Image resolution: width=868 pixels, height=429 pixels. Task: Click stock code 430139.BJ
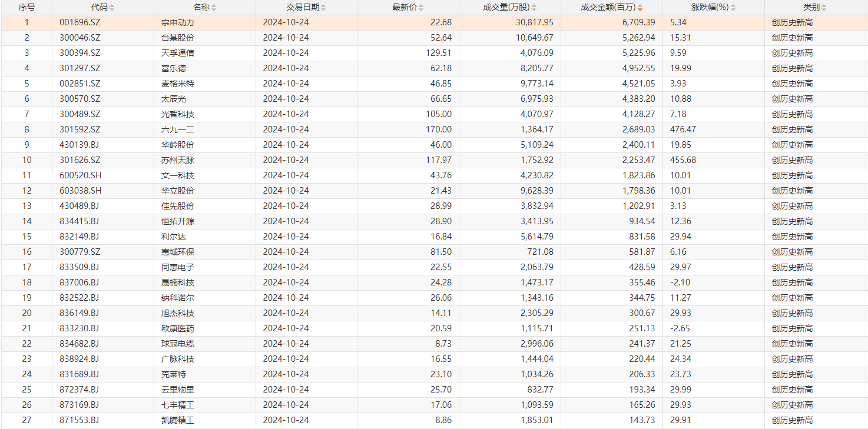tap(79, 145)
